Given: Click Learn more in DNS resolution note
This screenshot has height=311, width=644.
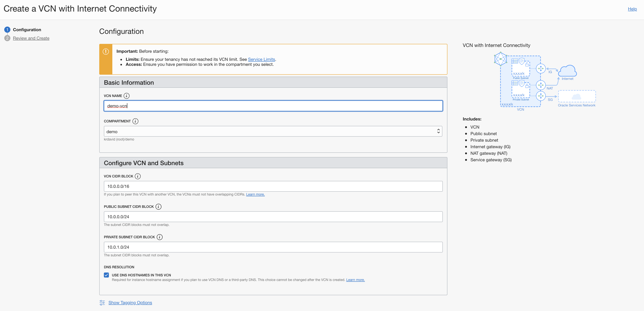Looking at the screenshot, I should pos(355,280).
